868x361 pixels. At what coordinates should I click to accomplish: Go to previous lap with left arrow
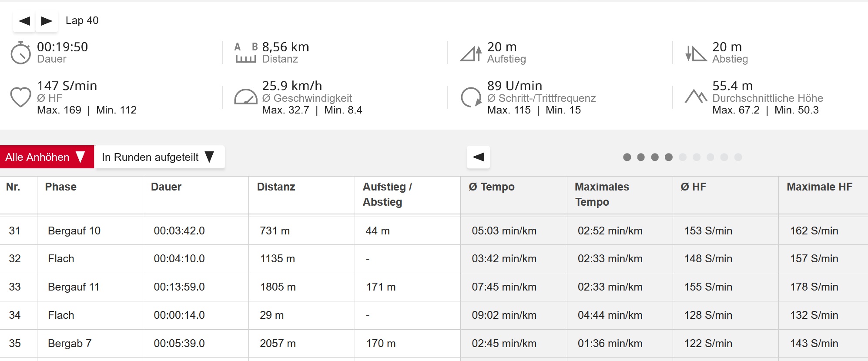(24, 21)
